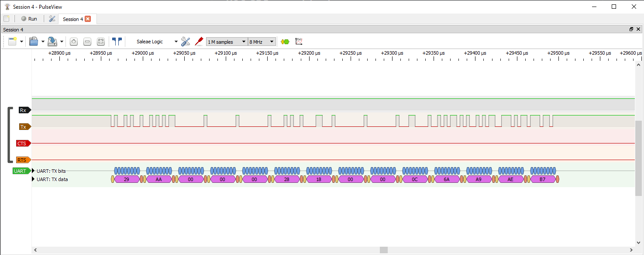Click the horizontal scrollbar left arrow
644x255 pixels.
(35, 250)
